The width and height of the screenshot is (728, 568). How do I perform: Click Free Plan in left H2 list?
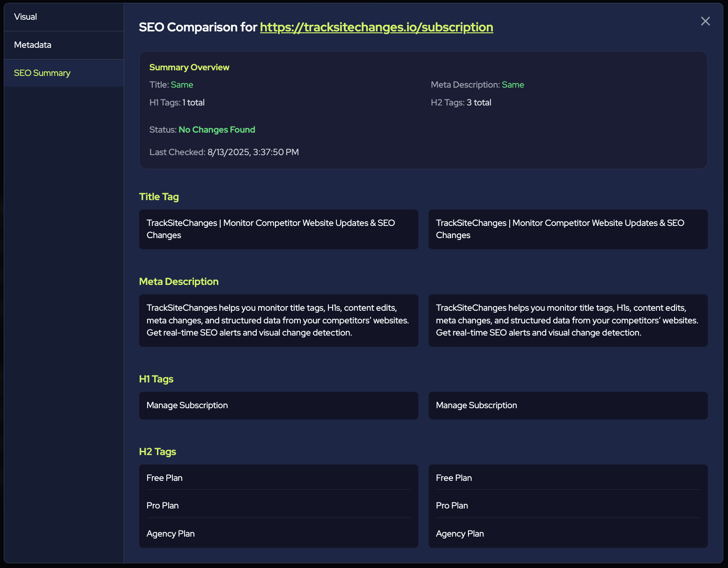point(164,478)
